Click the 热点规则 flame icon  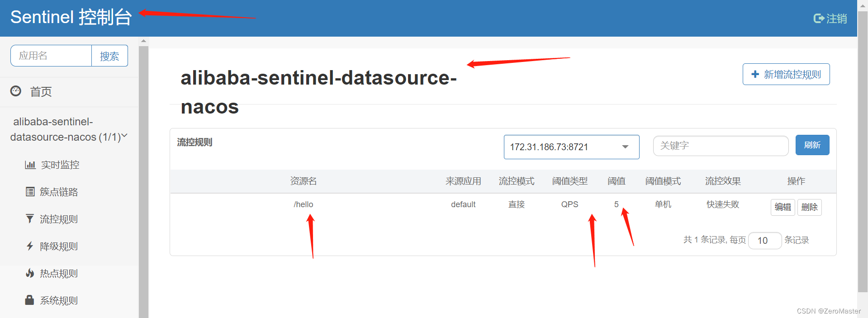pos(30,273)
